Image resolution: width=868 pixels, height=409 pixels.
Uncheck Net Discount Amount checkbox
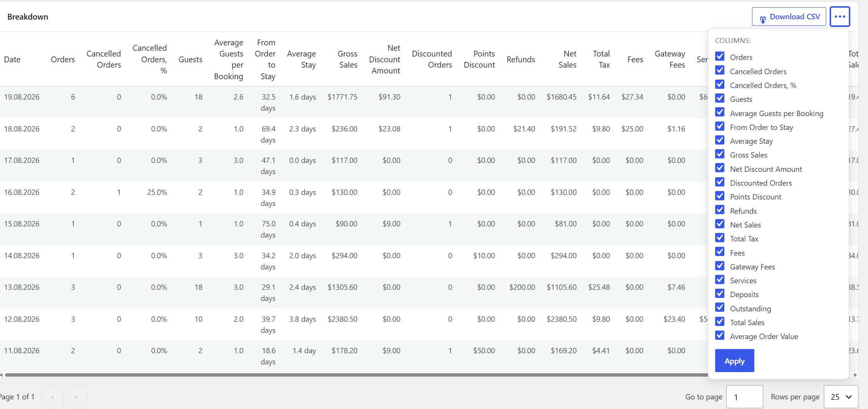tap(720, 168)
